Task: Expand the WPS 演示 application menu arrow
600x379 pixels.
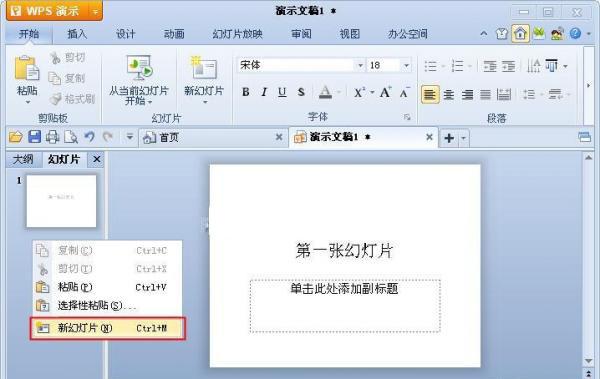Action: (95, 12)
